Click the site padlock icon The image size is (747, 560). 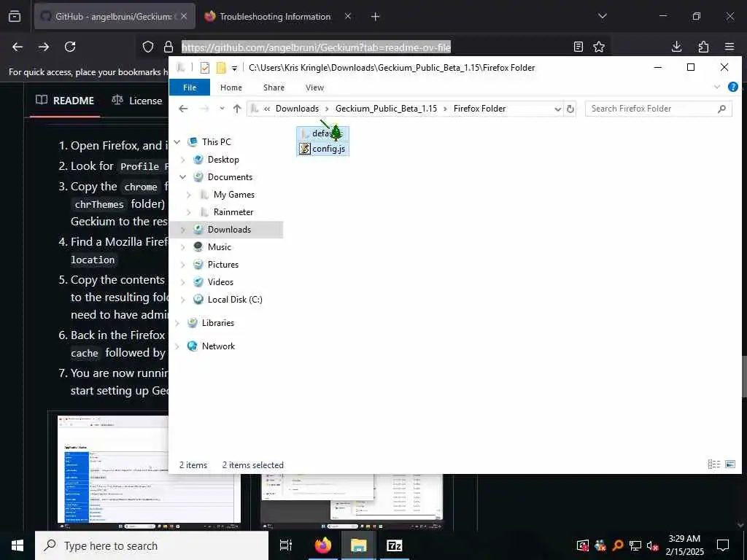coord(169,47)
